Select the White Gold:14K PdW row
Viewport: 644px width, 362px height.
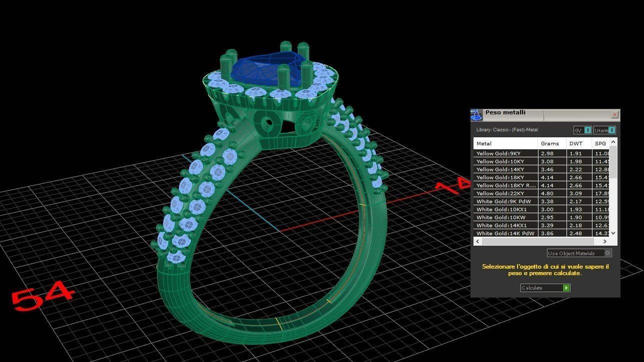(541, 233)
